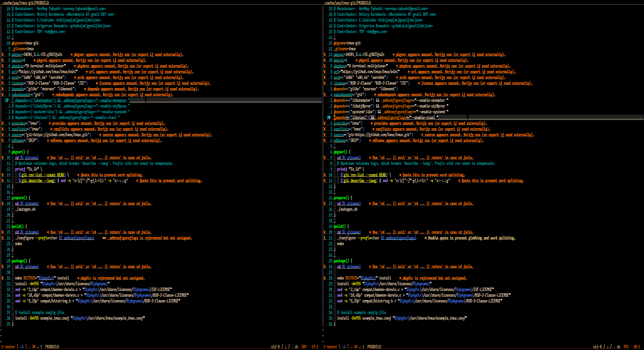Screen dimensions: 644x350
Task: Click the current libsixel line in right pane
Action: click(x=386, y=118)
